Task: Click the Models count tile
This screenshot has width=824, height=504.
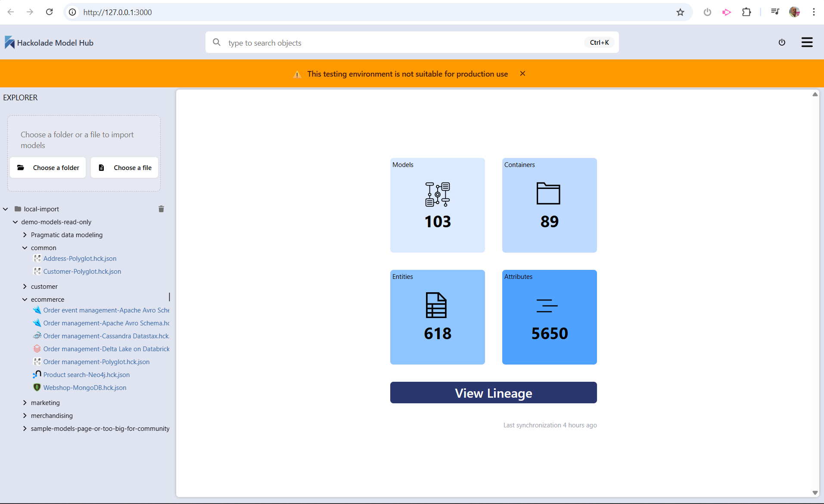Action: [437, 205]
